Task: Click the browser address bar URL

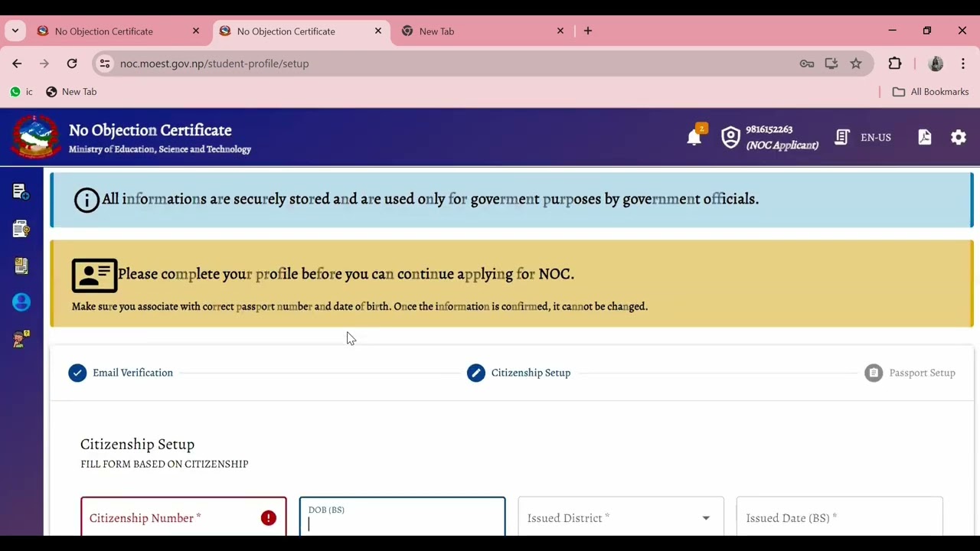Action: pyautogui.click(x=214, y=64)
